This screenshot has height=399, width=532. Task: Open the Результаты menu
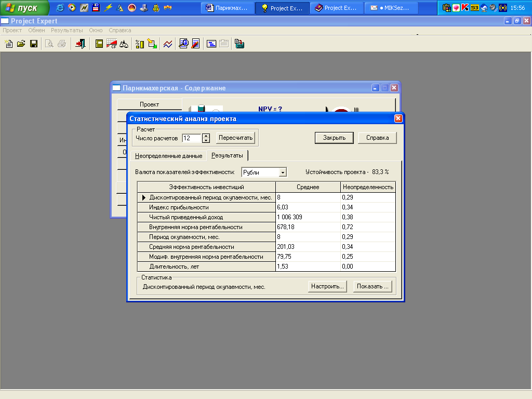(67, 30)
